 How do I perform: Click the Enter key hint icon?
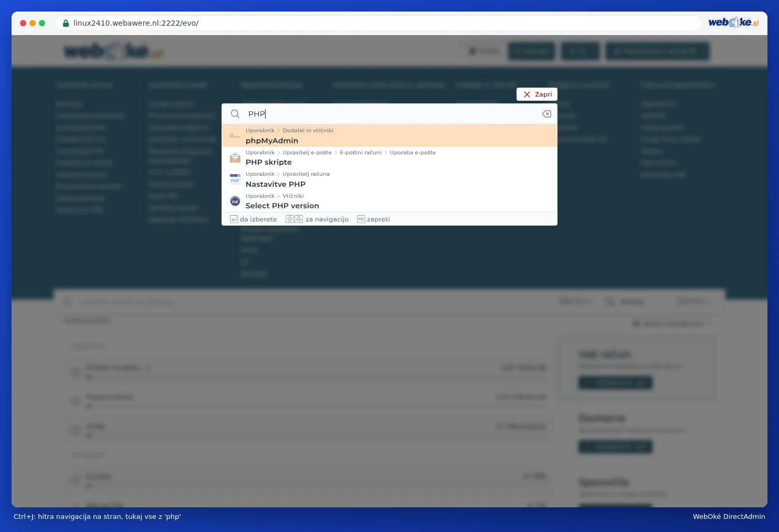[x=234, y=219]
